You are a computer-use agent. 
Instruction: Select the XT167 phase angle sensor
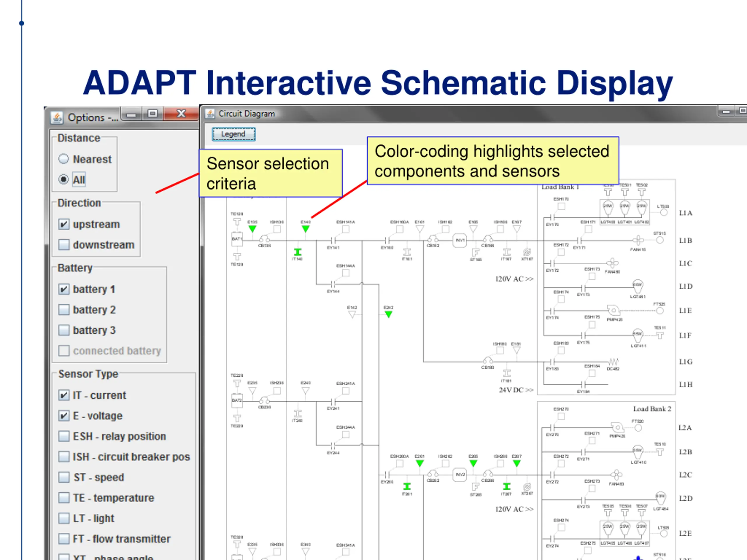coord(527,252)
